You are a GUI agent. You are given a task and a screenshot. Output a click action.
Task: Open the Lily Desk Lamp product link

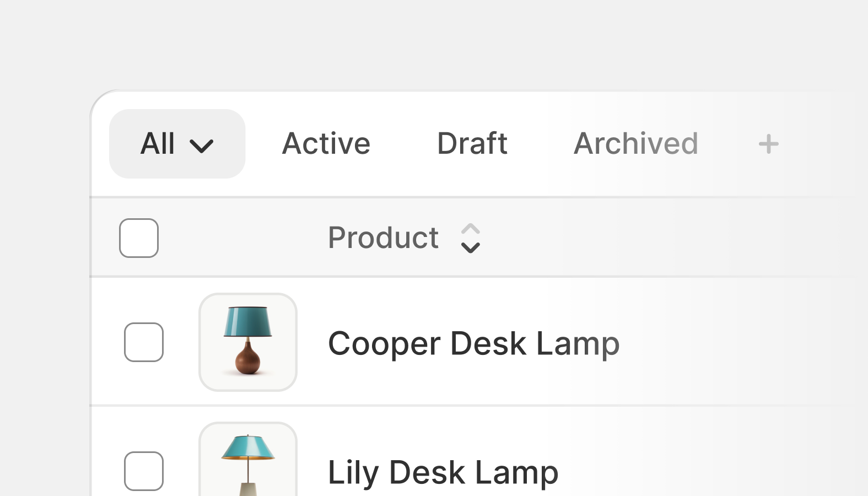443,473
